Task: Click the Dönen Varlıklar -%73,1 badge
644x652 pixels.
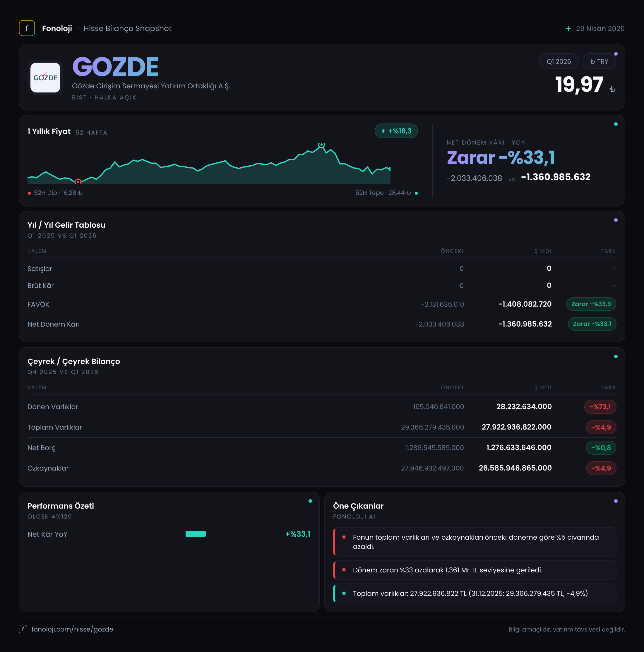Action: click(x=600, y=407)
